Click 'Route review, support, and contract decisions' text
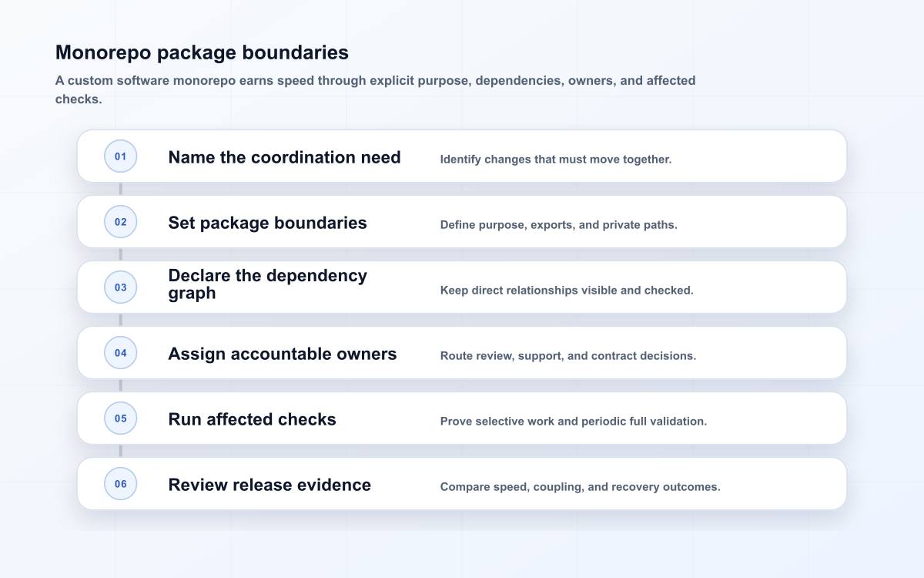924x578 pixels. (x=568, y=356)
